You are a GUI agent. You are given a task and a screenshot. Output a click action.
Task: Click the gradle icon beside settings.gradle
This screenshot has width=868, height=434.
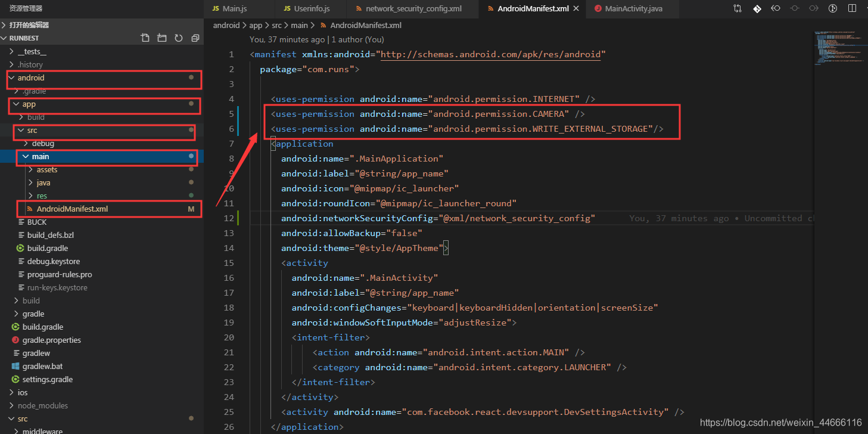pyautogui.click(x=16, y=379)
